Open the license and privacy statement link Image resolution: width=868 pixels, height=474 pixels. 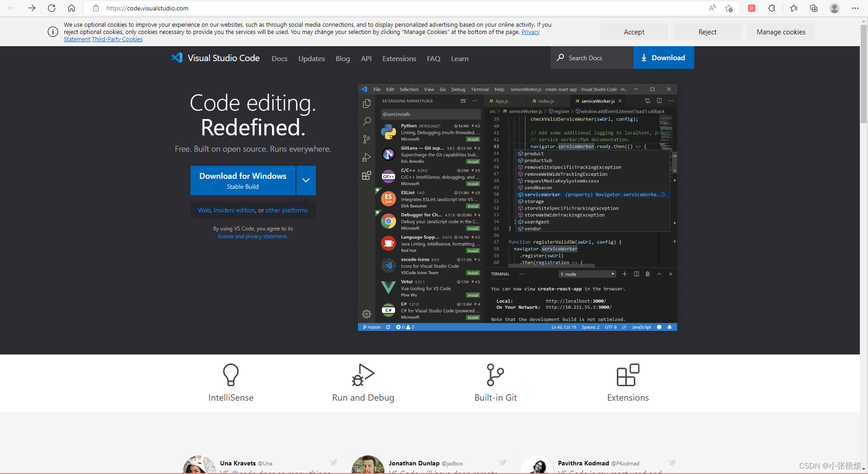[x=252, y=236]
